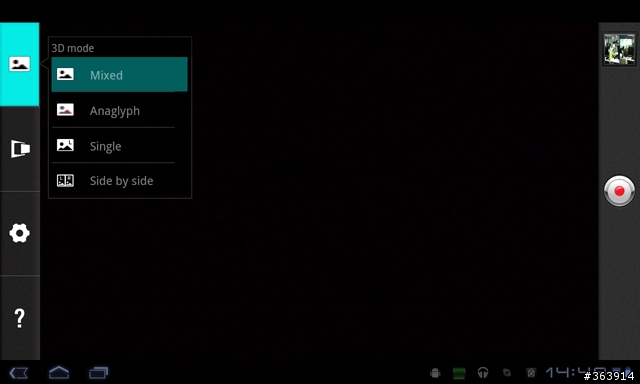Tap the Android debug status icon
The height and width of the screenshot is (384, 640).
pos(435,373)
